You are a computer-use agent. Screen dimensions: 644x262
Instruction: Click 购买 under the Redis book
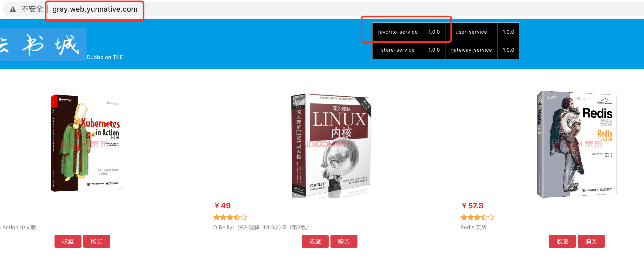click(591, 241)
